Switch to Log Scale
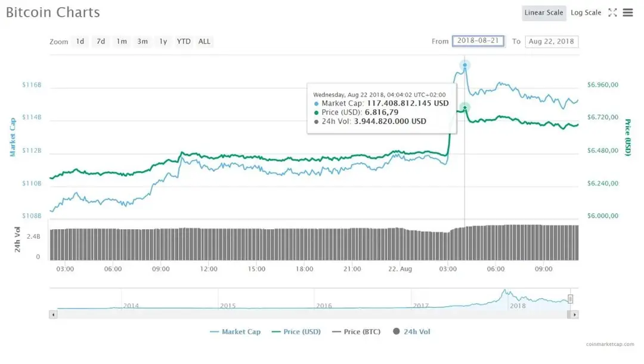 tap(586, 13)
